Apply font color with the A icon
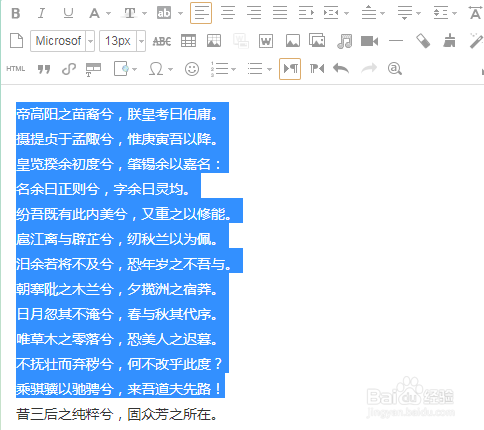Image resolution: width=484 pixels, height=430 pixels. 94,13
